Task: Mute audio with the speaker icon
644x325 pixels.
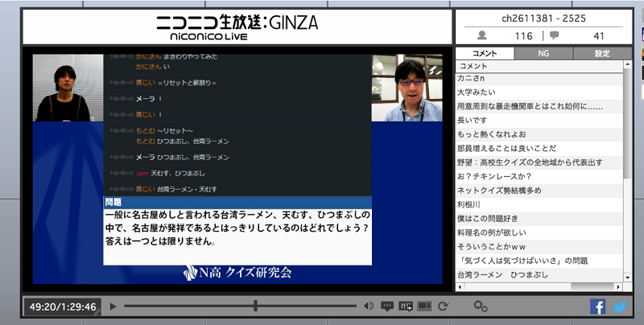Action: pyautogui.click(x=369, y=306)
